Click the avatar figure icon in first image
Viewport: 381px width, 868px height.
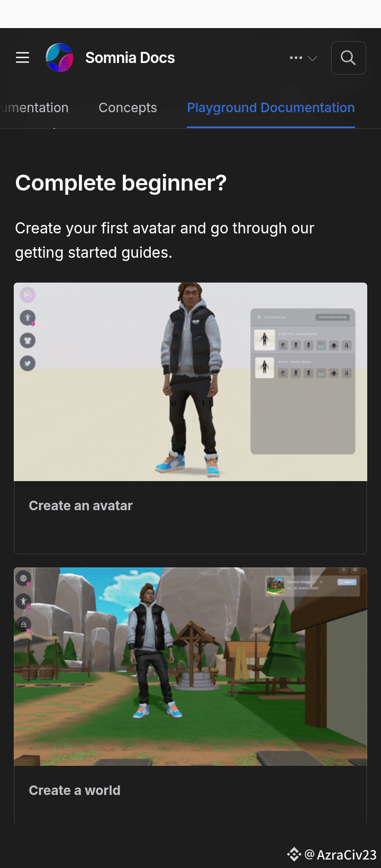pos(28,318)
